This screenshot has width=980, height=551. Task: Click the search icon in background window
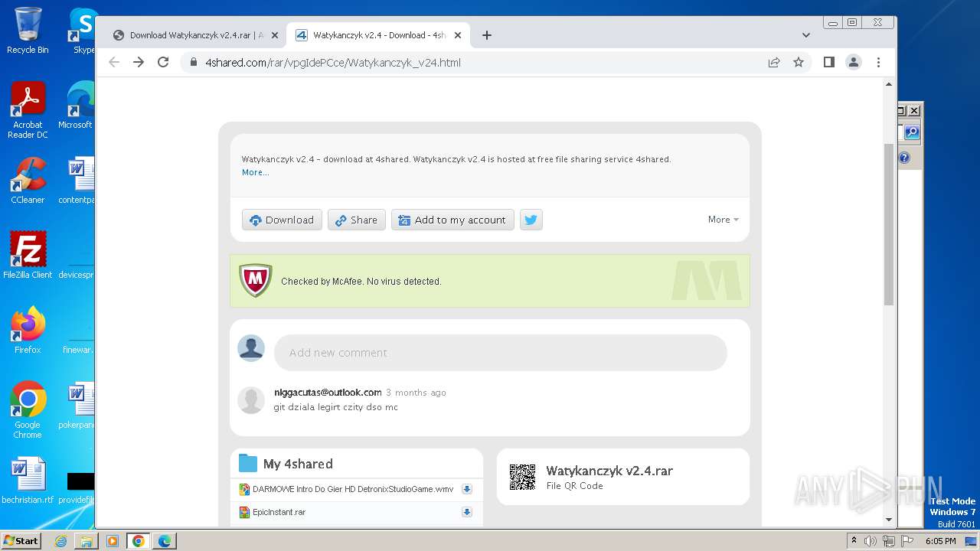912,132
